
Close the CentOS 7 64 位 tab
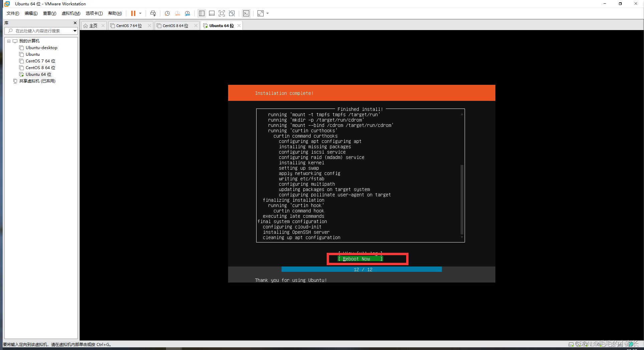pyautogui.click(x=149, y=26)
